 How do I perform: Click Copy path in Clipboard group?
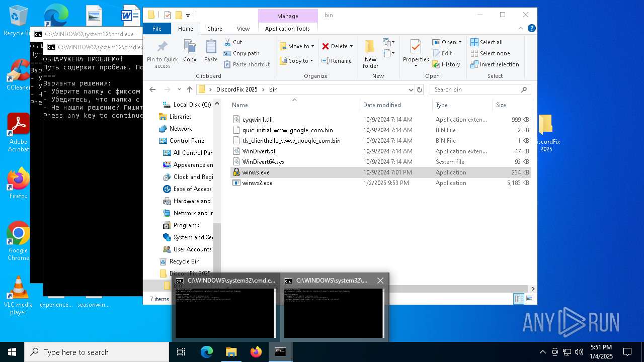(x=241, y=53)
